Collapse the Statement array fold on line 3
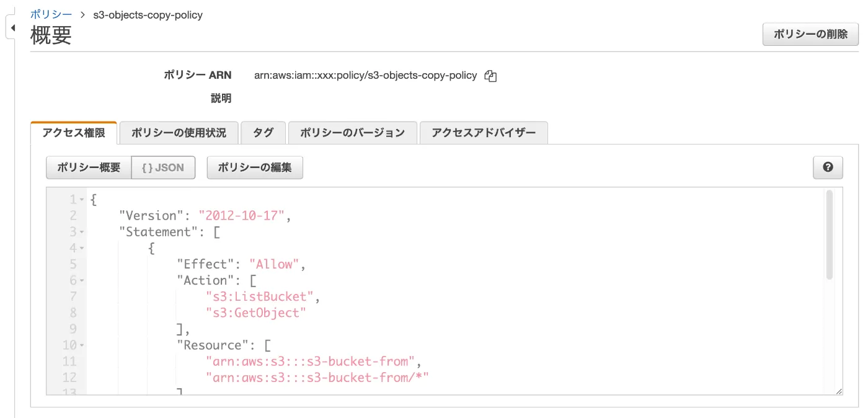 click(x=82, y=232)
